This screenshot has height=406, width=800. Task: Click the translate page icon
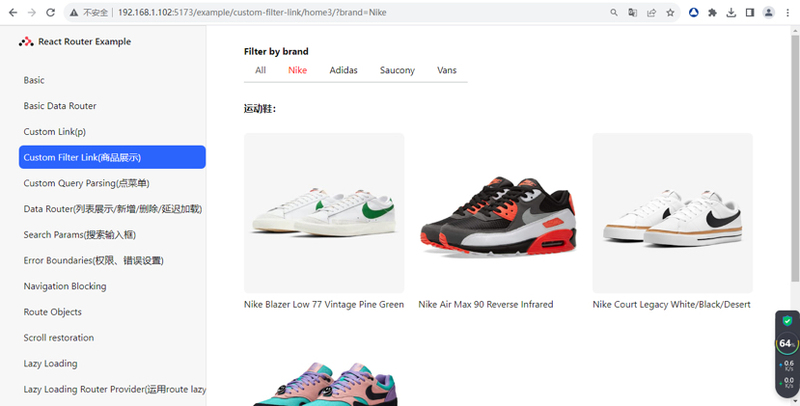pos(633,13)
